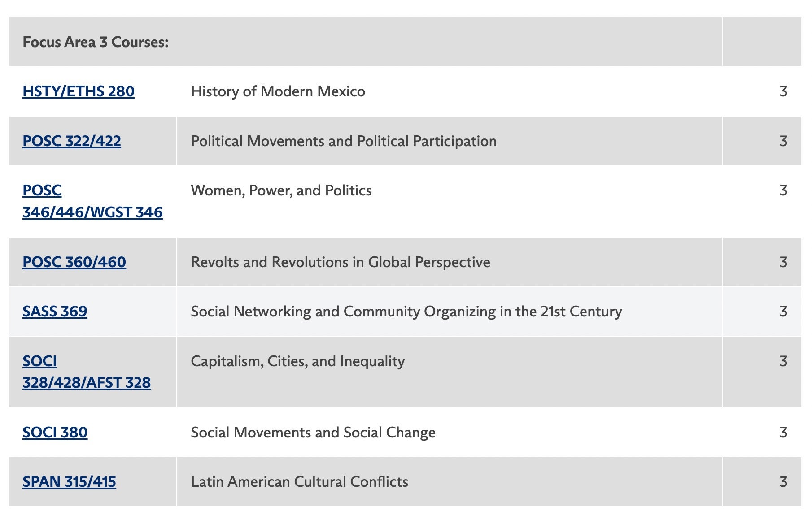Click the credit value for SASS 369

pos(783,312)
